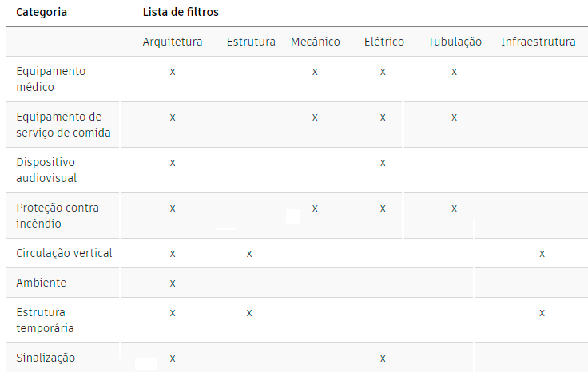
Task: Select the Arquitetura column heading
Action: (x=173, y=42)
